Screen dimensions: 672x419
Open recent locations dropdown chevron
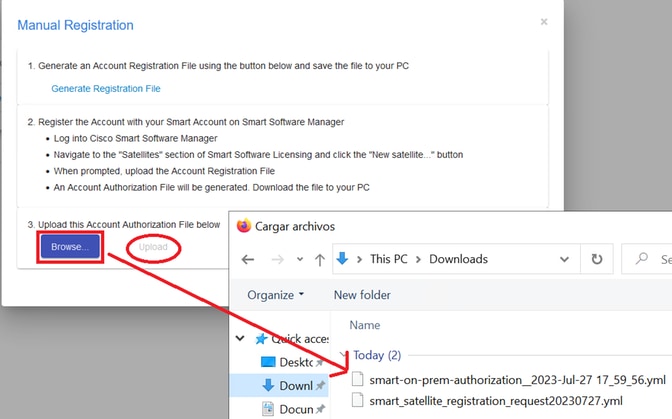point(300,259)
